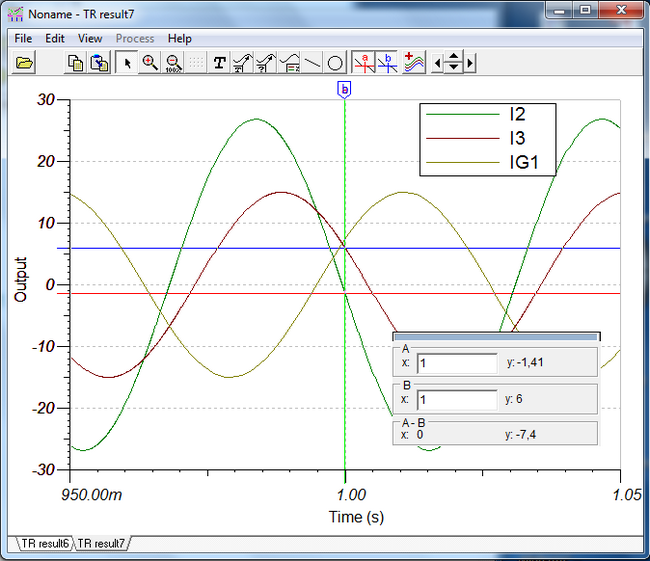Click the Open file folder icon
This screenshot has height=561, width=650.
click(25, 63)
